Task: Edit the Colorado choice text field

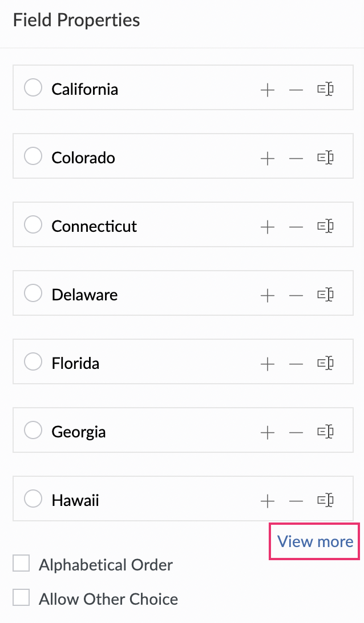Action: pyautogui.click(x=83, y=158)
